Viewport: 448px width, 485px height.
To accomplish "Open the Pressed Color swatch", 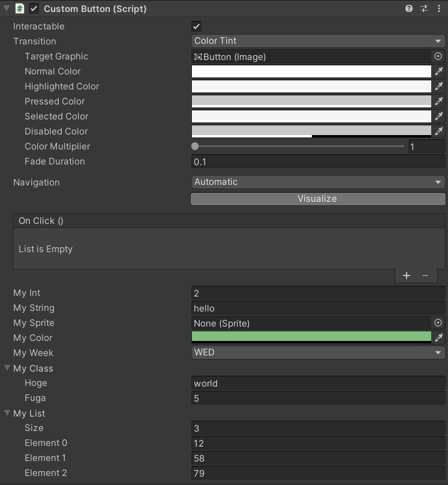I will point(311,101).
